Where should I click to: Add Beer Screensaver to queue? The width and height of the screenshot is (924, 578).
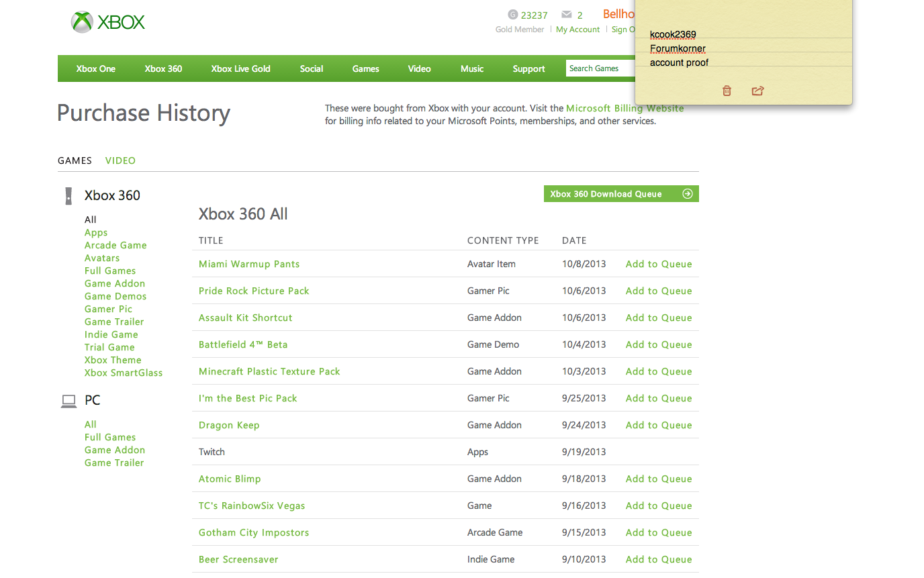[659, 559]
